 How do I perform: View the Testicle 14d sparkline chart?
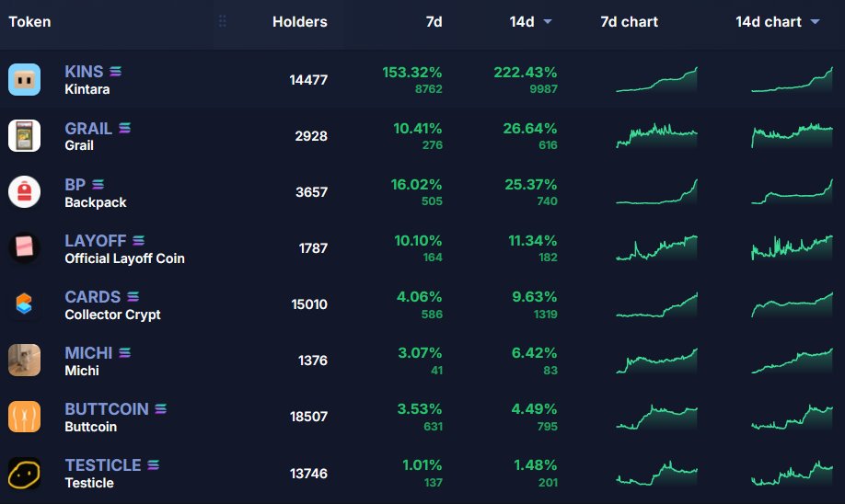(x=792, y=473)
